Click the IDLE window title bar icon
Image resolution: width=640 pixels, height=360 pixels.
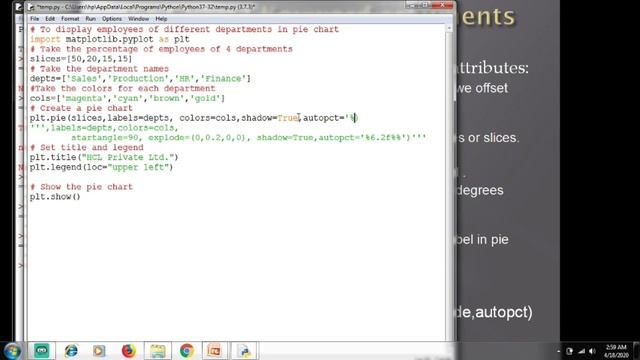[31, 7]
